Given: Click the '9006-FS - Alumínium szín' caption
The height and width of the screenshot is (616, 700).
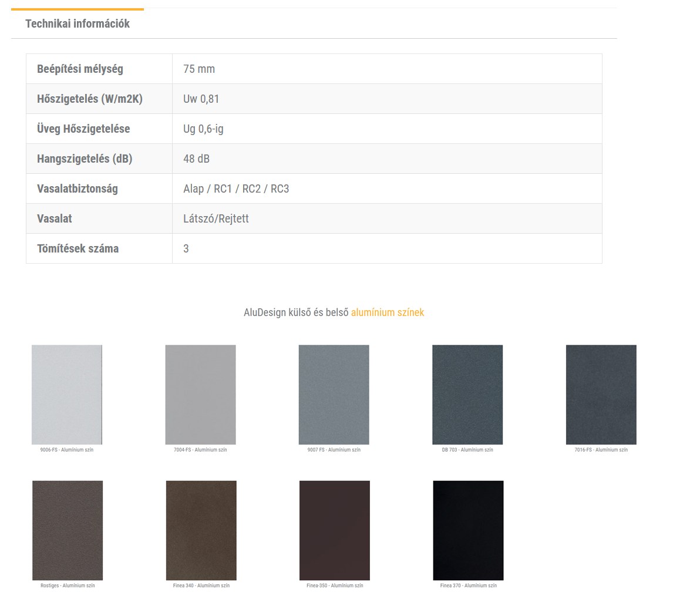Looking at the screenshot, I should tap(67, 450).
